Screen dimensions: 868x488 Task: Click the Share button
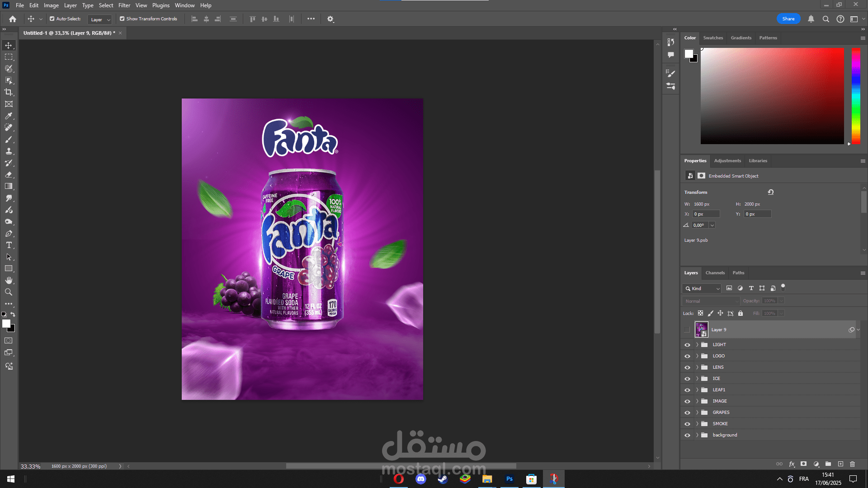coord(788,19)
